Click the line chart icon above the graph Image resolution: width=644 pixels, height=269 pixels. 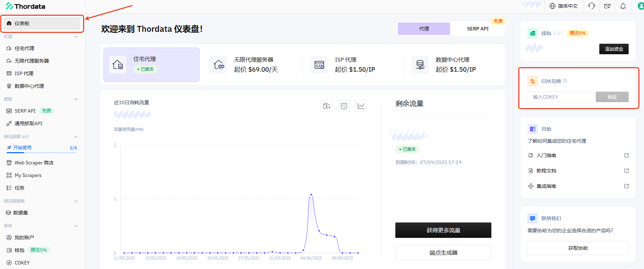361,106
